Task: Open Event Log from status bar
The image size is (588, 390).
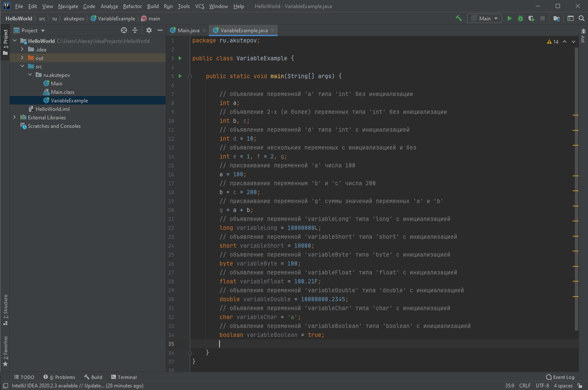Action: [560, 377]
